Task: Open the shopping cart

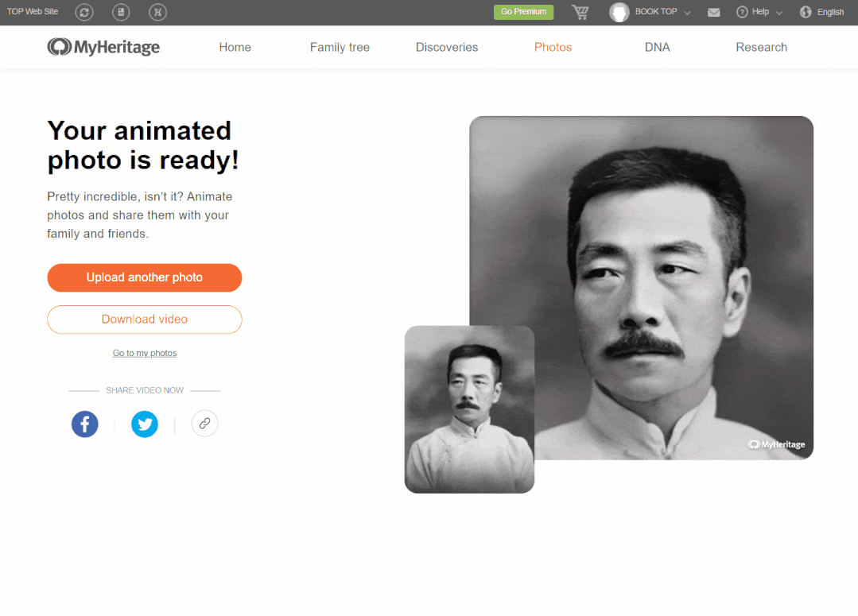Action: point(580,12)
